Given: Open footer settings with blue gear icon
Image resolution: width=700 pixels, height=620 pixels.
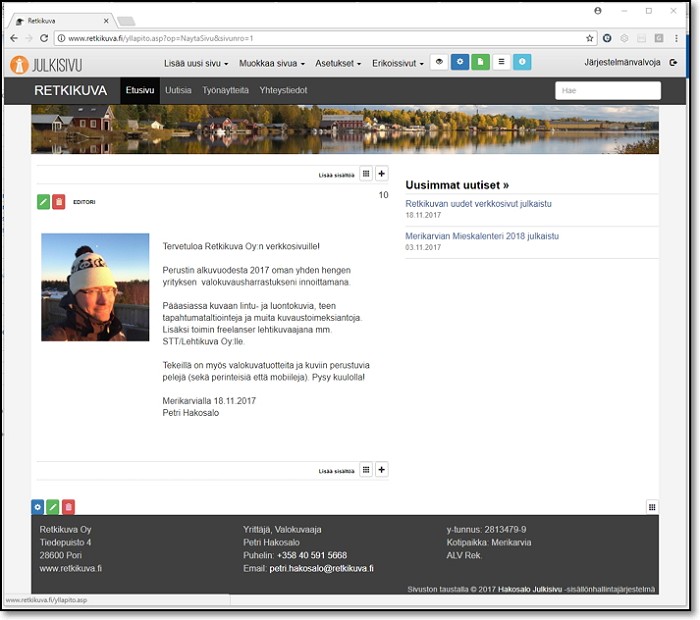Looking at the screenshot, I should [x=38, y=507].
